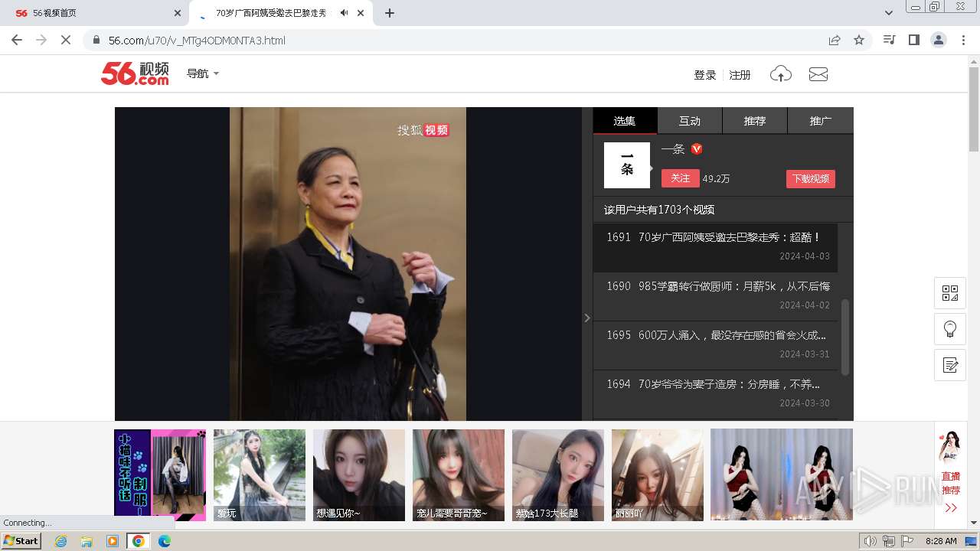Open the 导航 navigation dropdown
980x551 pixels.
click(x=203, y=73)
